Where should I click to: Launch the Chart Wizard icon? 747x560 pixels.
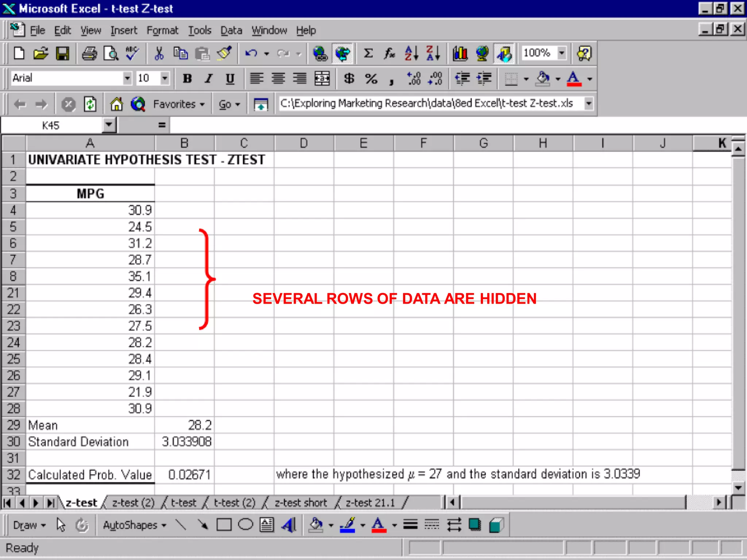[460, 54]
